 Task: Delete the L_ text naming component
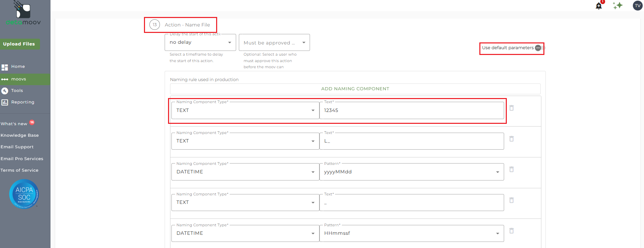(x=512, y=139)
